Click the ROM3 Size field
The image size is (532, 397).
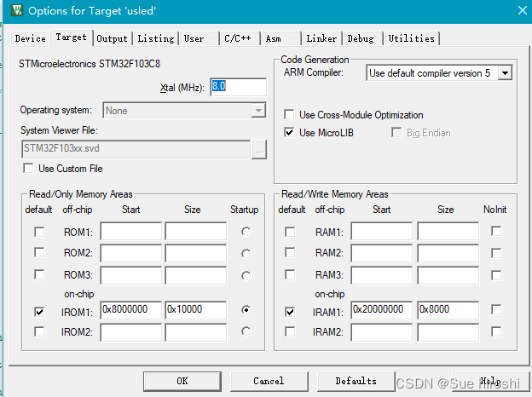click(196, 275)
